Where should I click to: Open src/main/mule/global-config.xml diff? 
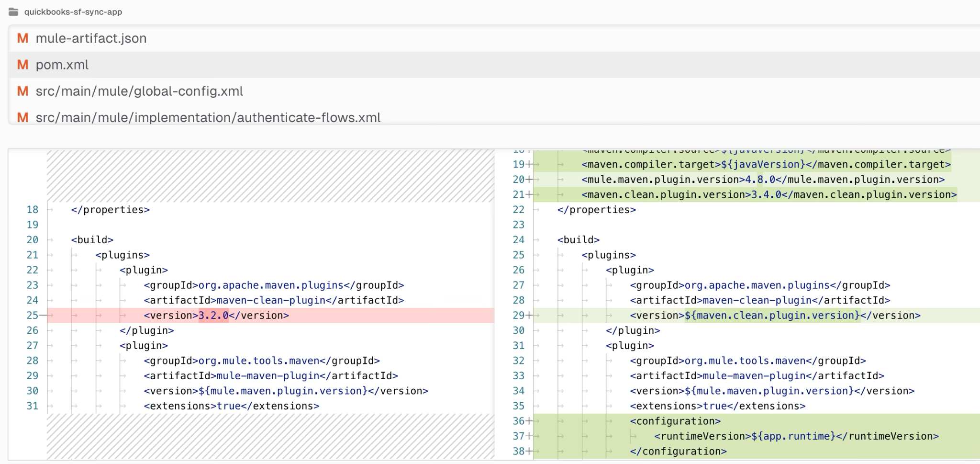(x=139, y=91)
